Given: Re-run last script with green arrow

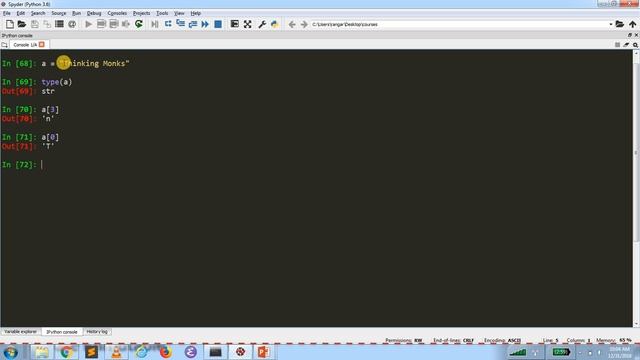Looking at the screenshot, I should pos(139,24).
